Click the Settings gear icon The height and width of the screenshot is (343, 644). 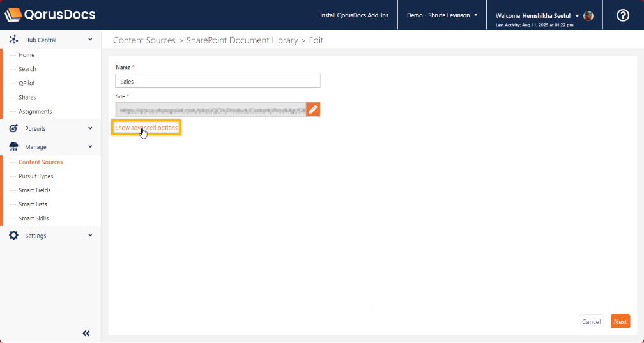click(13, 236)
